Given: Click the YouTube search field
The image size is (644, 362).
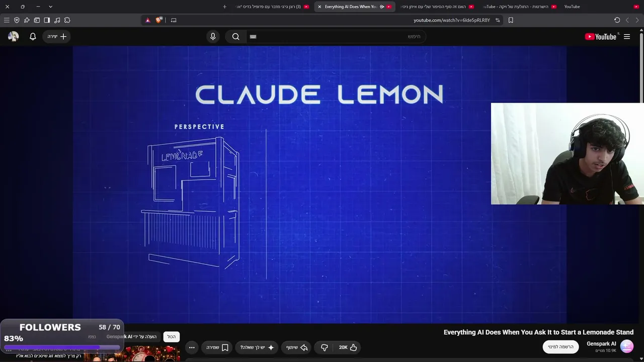Looking at the screenshot, I should coord(336,36).
